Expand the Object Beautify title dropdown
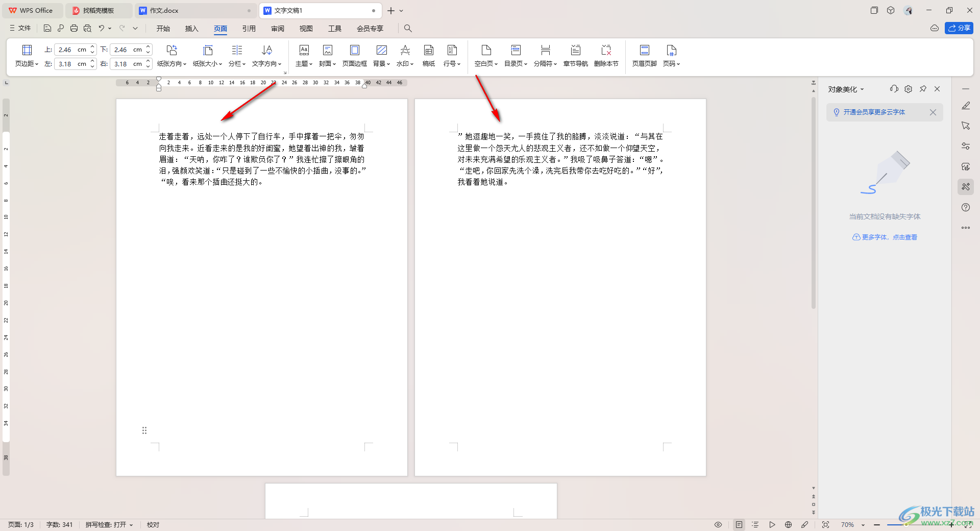 [862, 89]
